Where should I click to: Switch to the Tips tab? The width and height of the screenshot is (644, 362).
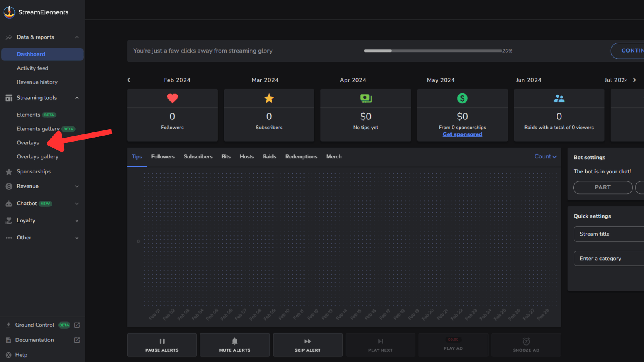[137, 157]
